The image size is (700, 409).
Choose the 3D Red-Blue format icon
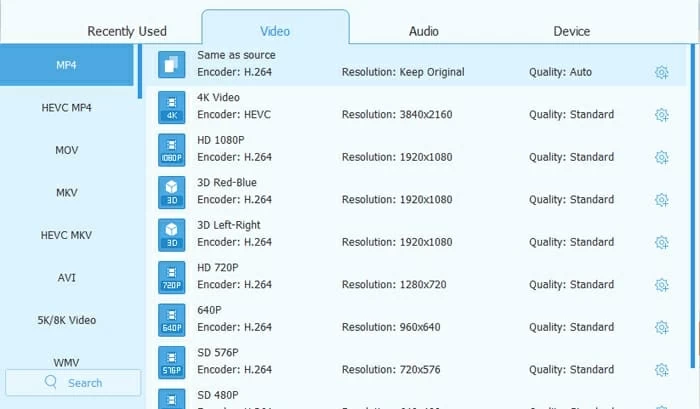pos(173,192)
